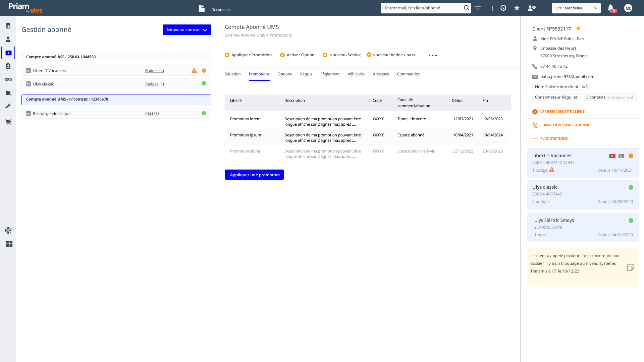Click the Appliquer une promotion button

(254, 175)
